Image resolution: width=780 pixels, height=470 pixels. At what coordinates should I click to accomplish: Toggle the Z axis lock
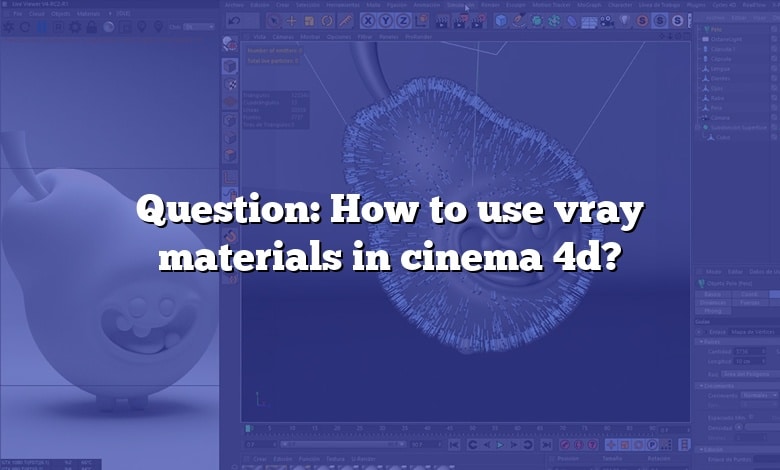(x=403, y=21)
